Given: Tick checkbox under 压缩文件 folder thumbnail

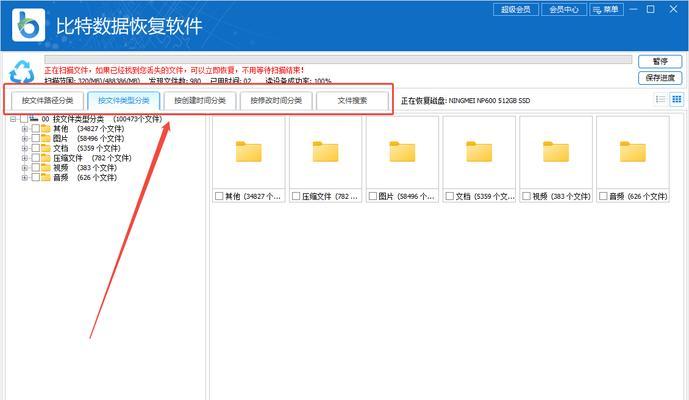Looking at the screenshot, I should [296, 196].
